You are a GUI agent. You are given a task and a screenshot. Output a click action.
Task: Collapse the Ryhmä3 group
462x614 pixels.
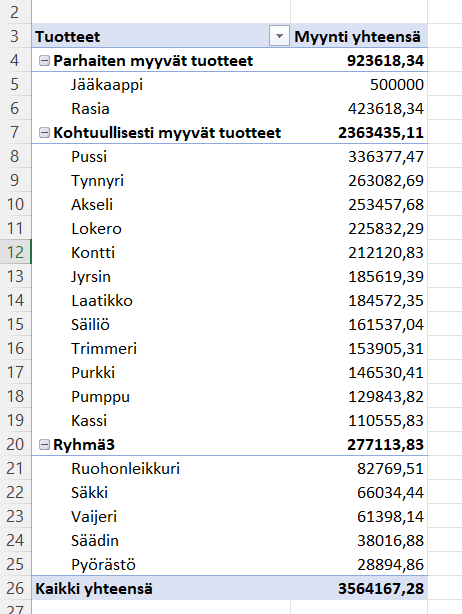(45, 444)
